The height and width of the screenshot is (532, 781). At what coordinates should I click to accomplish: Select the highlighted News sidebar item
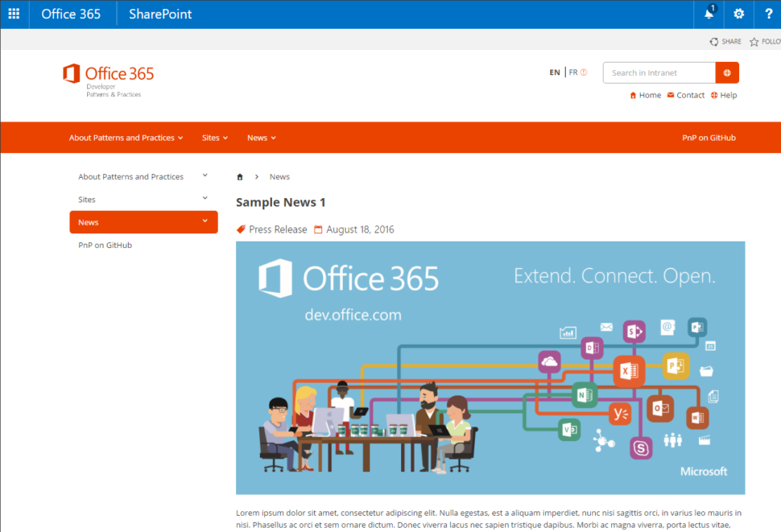tap(143, 222)
